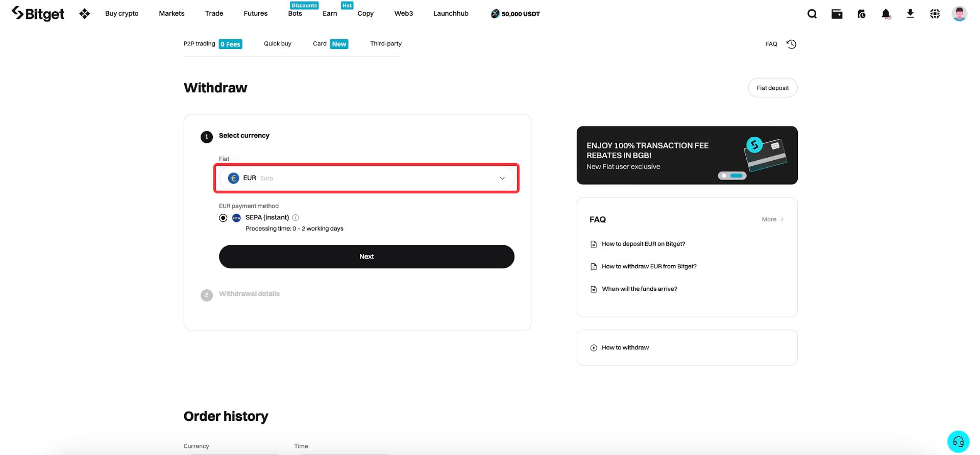Click the 50,000 USDT promo

point(516,14)
